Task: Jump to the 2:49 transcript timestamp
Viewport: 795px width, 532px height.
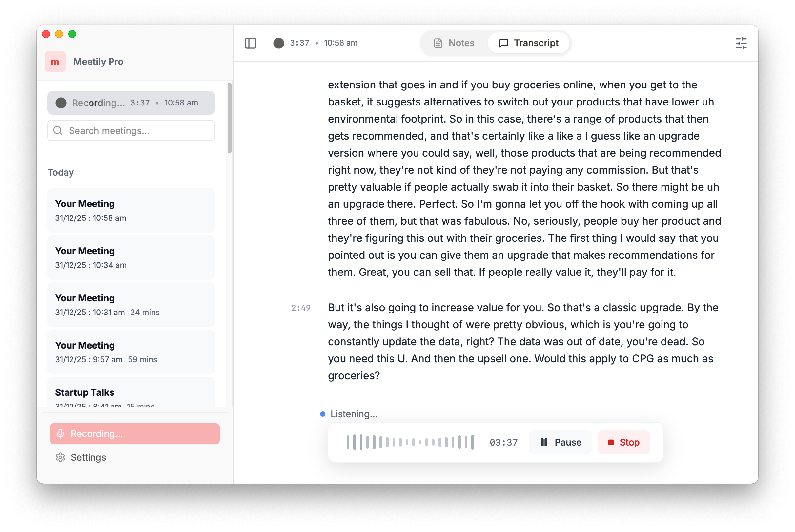Action: (301, 308)
